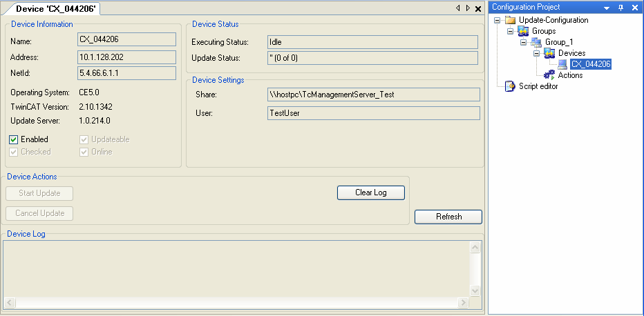
Task: Click the Actions gear icon
Action: 549,75
